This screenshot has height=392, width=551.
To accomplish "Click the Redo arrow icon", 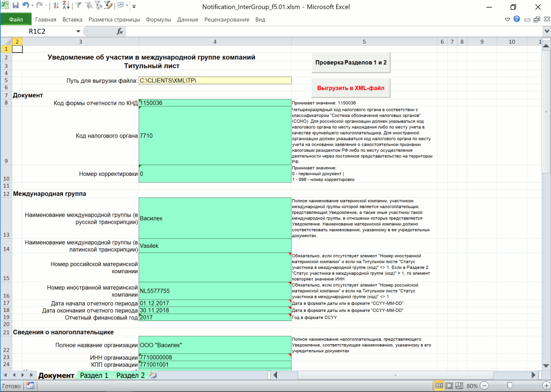I will 39,6.
